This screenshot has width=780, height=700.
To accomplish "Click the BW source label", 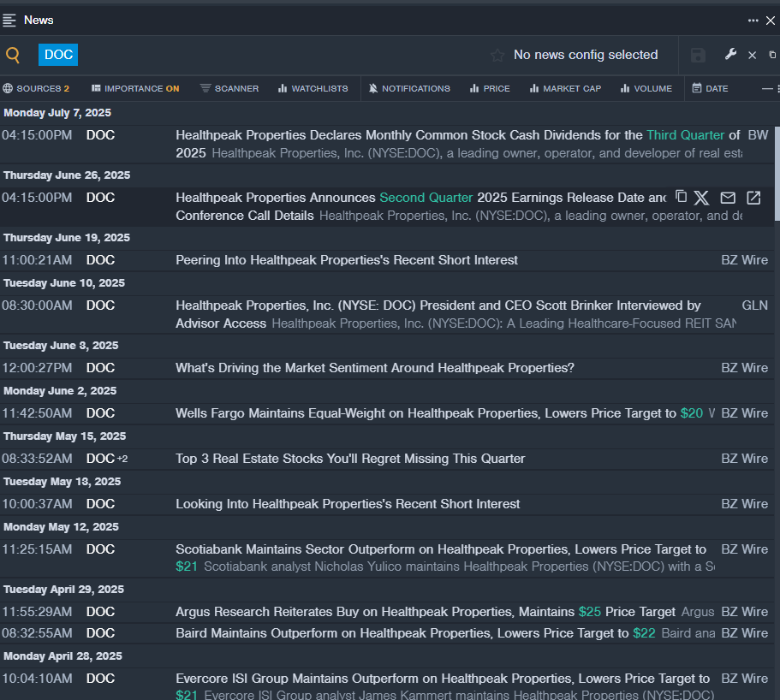I will click(758, 135).
